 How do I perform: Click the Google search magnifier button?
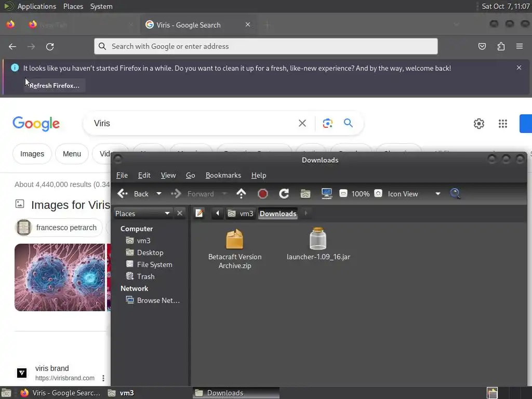point(348,123)
